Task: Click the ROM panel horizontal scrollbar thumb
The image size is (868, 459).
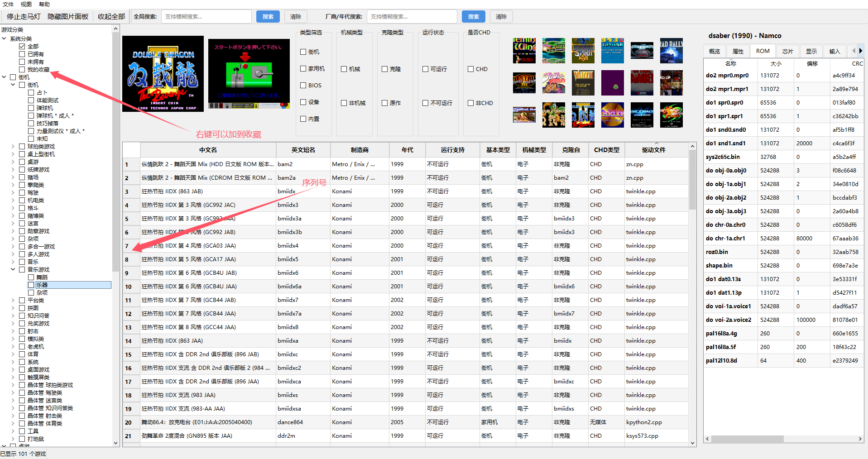Action: click(x=747, y=439)
